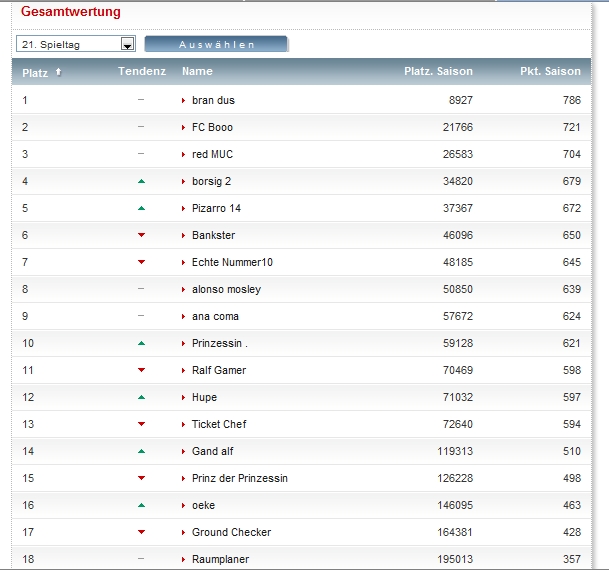Open team Pizarro 14
Screen dimensions: 609x570
[x=216, y=208]
